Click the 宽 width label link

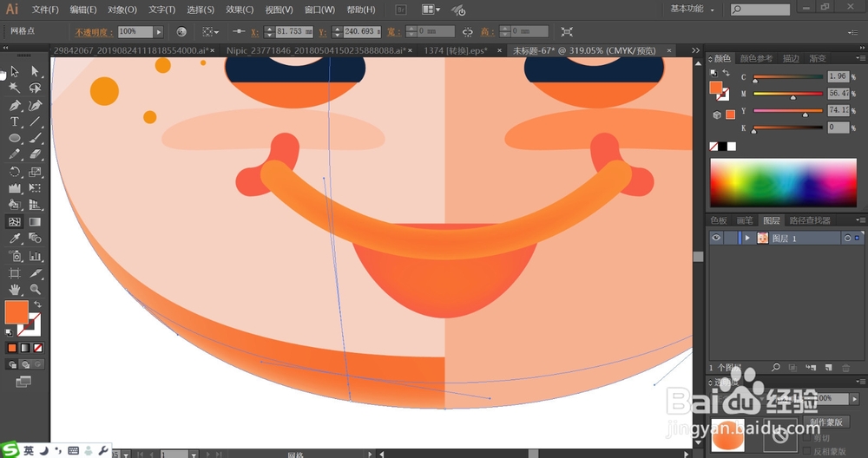393,32
